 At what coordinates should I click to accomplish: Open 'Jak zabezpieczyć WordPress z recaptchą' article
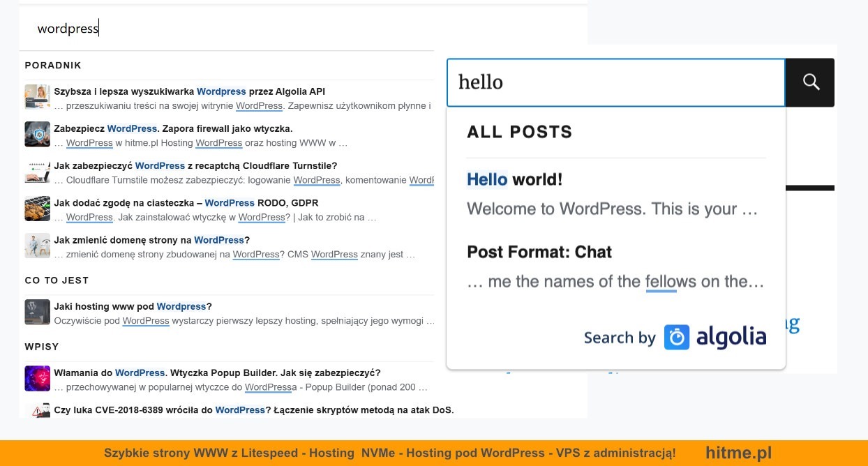[x=195, y=165]
